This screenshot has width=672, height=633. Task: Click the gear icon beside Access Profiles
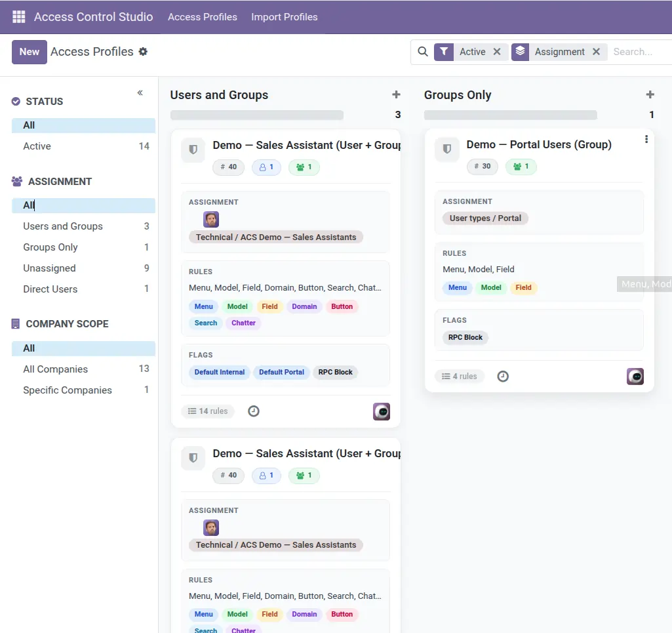coord(143,51)
